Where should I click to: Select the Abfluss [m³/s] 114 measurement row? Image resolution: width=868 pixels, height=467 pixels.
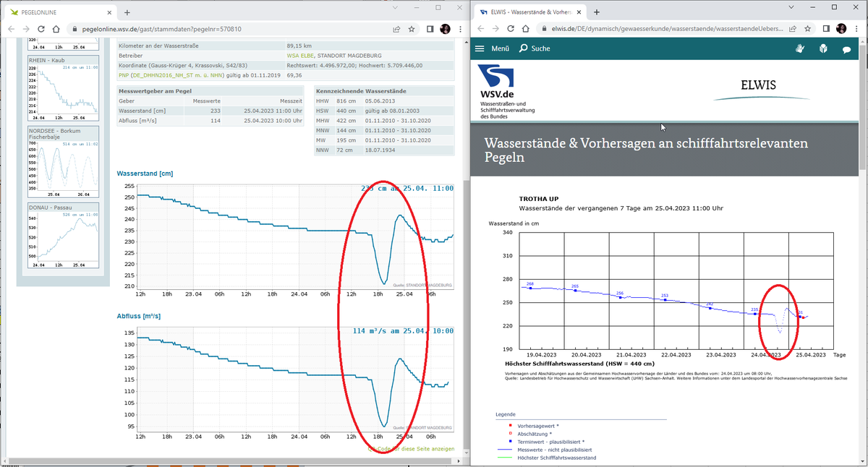(x=211, y=121)
